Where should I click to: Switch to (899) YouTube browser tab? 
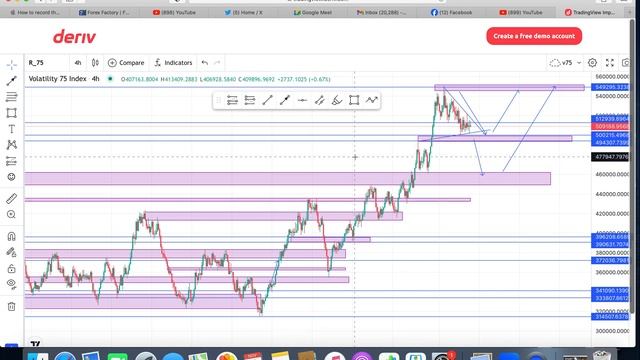click(x=521, y=13)
